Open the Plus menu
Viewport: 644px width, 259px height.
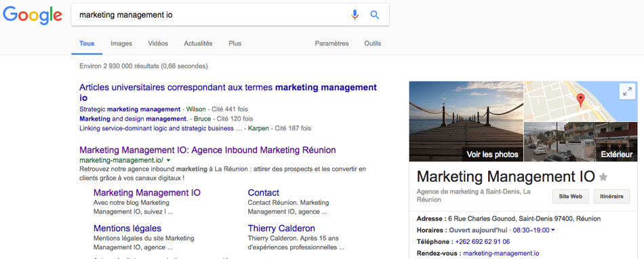[x=235, y=43]
